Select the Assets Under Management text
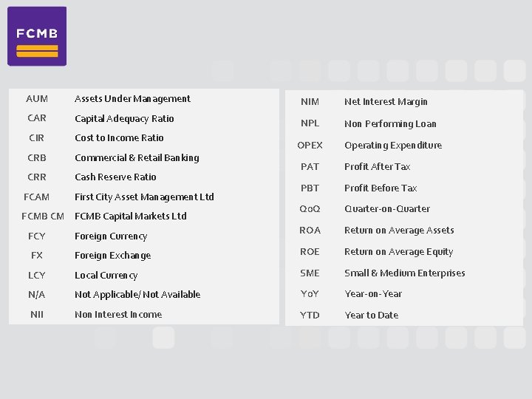 pos(132,99)
